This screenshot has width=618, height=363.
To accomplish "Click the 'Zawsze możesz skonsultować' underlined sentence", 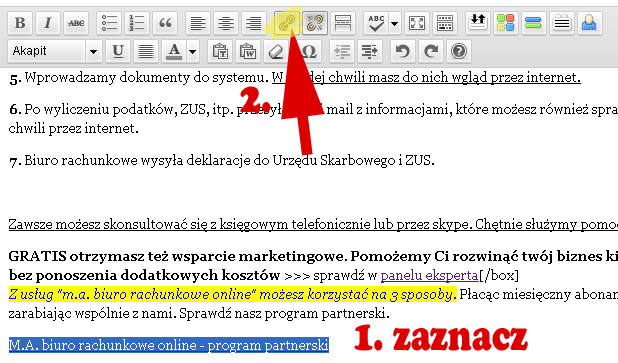I will (313, 224).
